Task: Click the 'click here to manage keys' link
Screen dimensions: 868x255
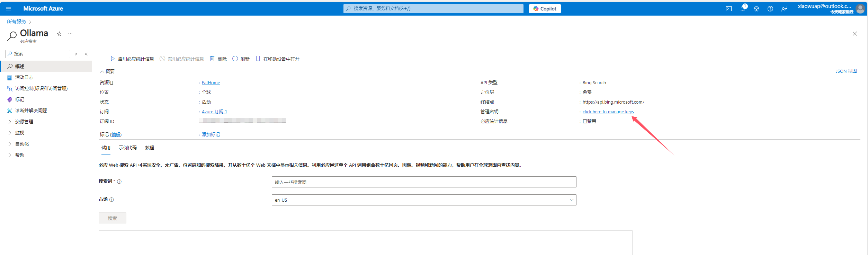Action: pyautogui.click(x=608, y=112)
